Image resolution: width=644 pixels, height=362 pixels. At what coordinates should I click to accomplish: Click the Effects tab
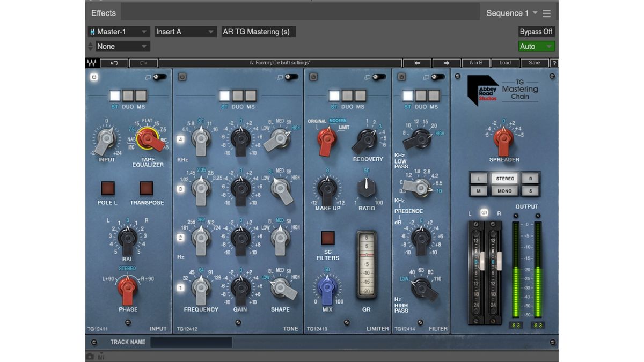coord(103,12)
